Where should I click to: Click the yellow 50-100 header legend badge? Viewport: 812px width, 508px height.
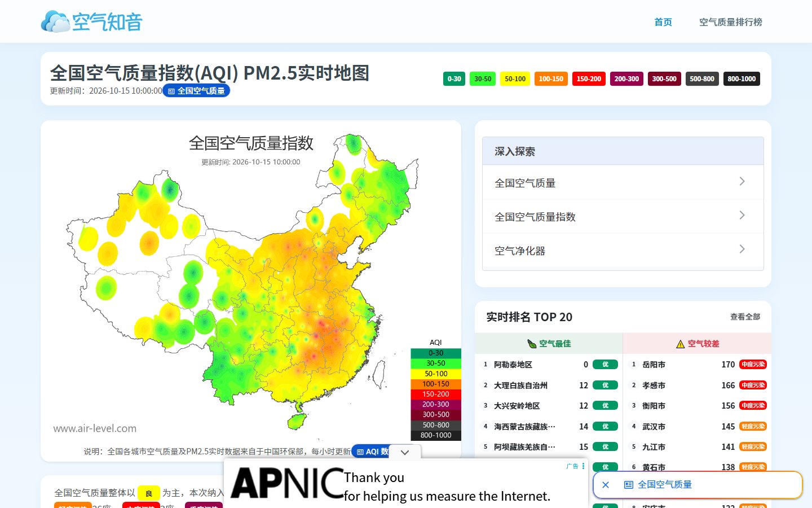click(x=515, y=79)
